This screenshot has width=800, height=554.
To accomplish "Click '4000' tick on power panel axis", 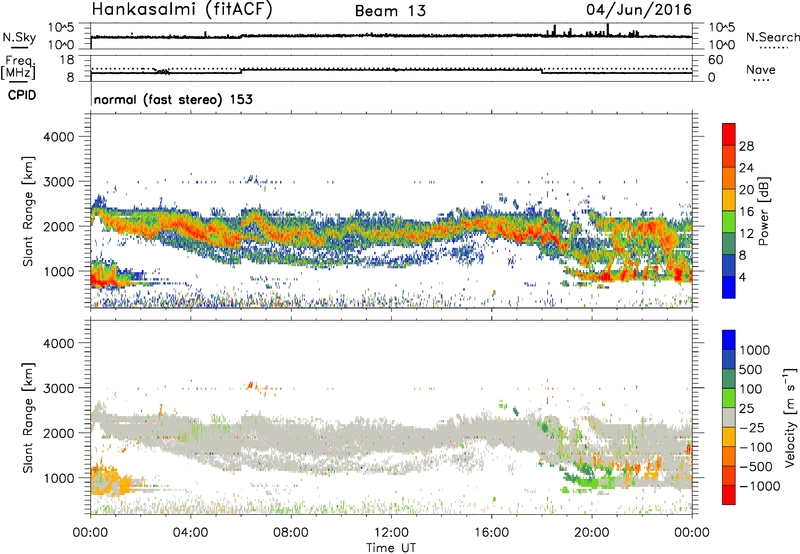I will click(x=58, y=137).
